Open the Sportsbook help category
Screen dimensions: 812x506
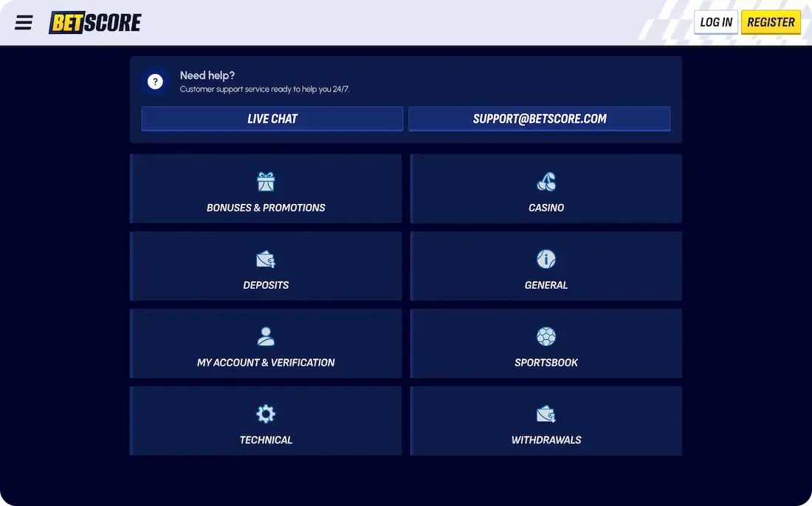click(x=546, y=343)
